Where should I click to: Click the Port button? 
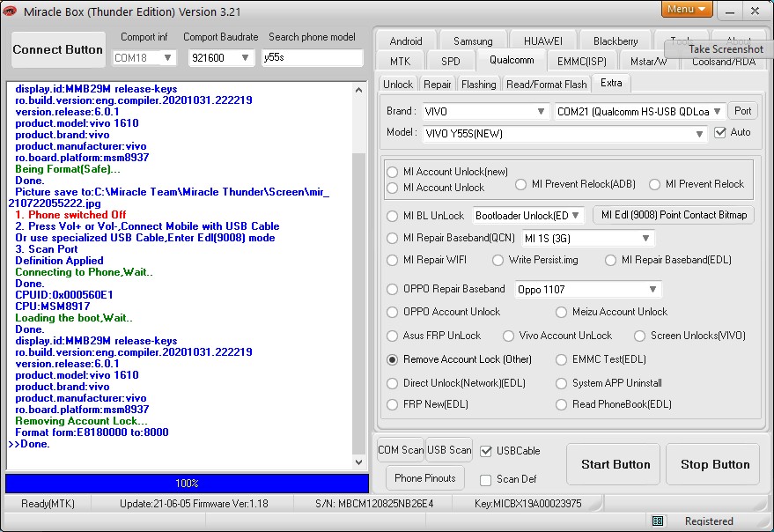pos(742,111)
